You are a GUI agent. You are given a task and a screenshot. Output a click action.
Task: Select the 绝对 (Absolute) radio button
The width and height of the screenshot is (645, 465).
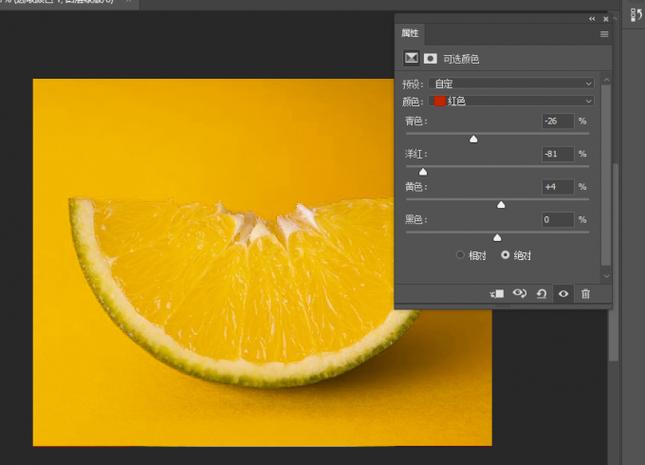[505, 255]
